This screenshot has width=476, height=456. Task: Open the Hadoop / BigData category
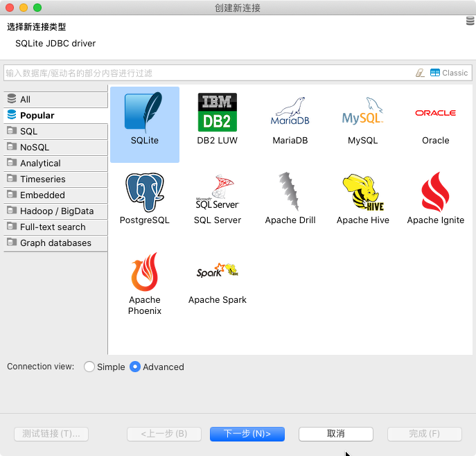point(56,211)
